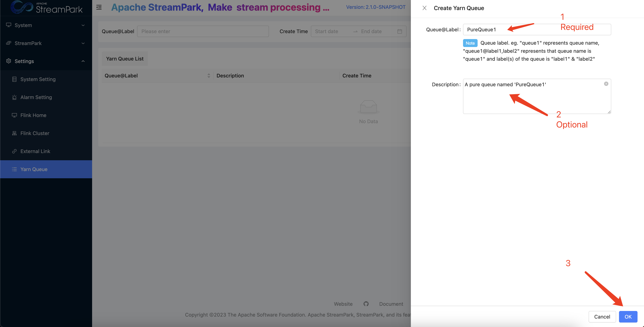The height and width of the screenshot is (327, 644).
Task: Open Alarm Setting from sidebar
Action: tap(36, 97)
